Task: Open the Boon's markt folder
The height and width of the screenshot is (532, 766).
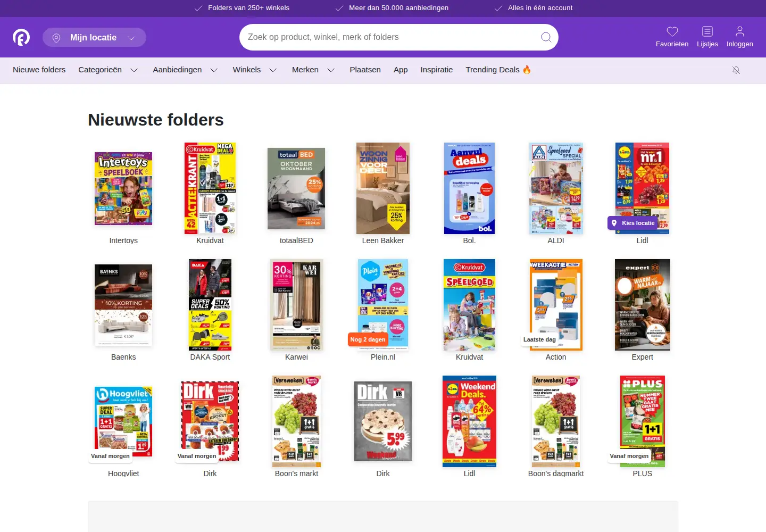Action: 296,421
